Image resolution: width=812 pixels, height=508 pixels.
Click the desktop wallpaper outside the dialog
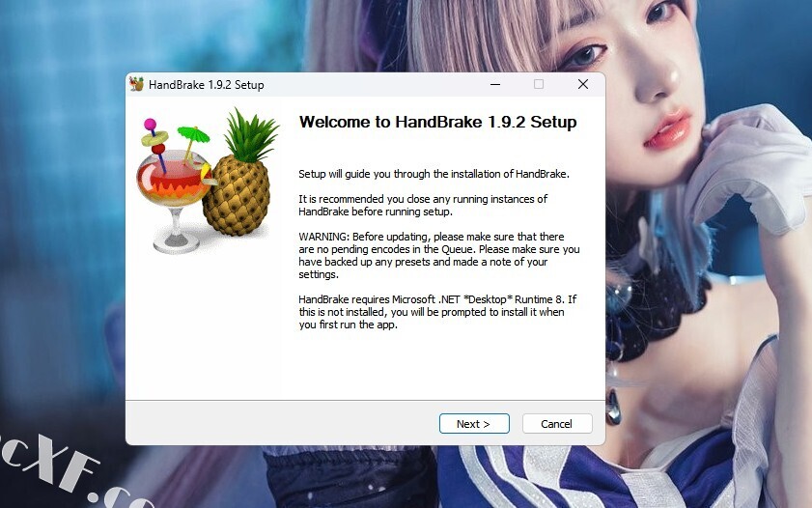(x=62, y=207)
